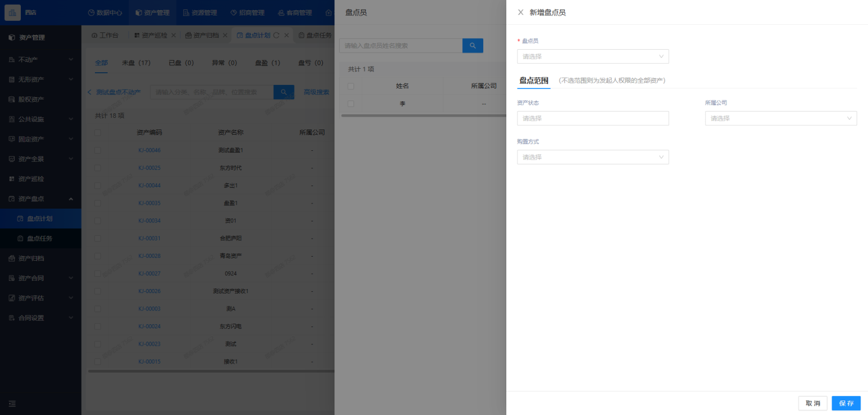Expand 无形资产 sidebar menu
The width and height of the screenshot is (868, 415).
click(41, 79)
